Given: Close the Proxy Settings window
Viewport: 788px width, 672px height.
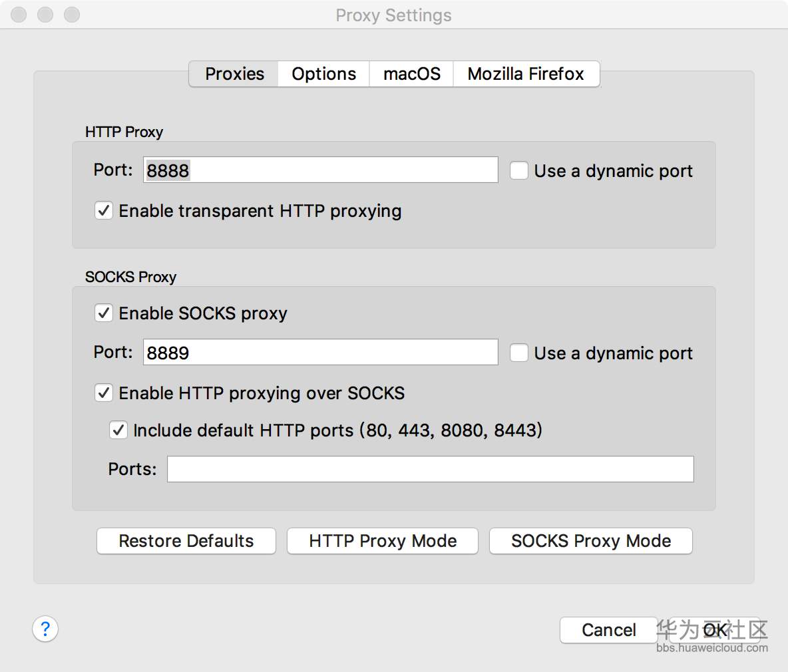Looking at the screenshot, I should pos(19,15).
